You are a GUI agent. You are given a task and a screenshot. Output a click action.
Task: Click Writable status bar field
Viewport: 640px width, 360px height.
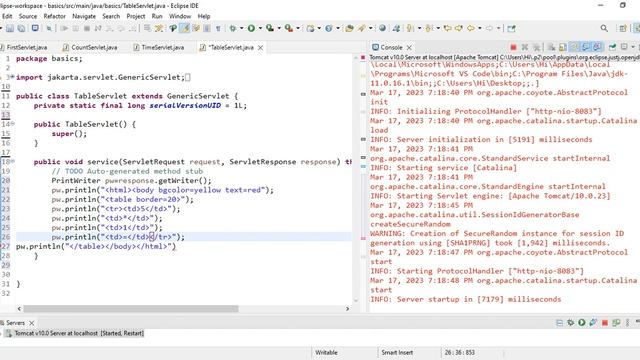point(326,352)
